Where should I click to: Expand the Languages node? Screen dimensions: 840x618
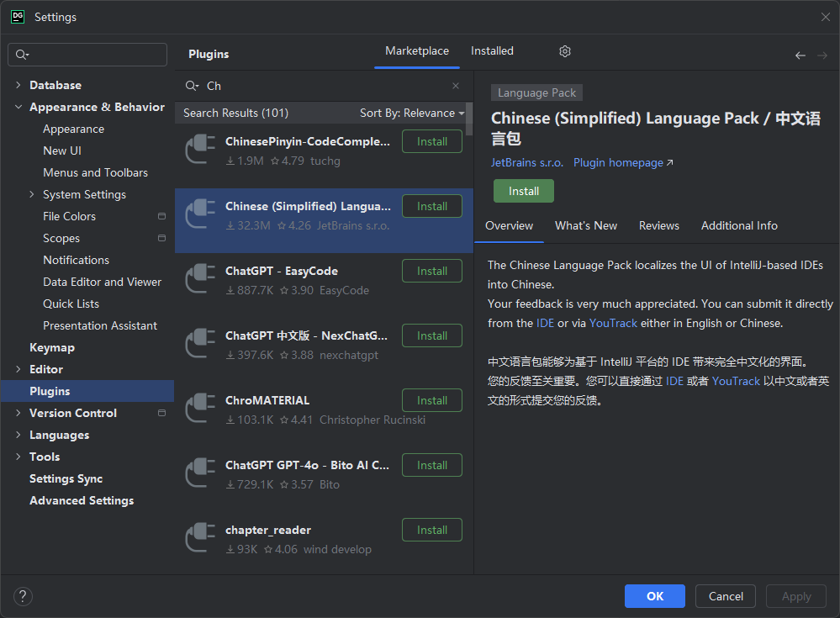pos(18,435)
